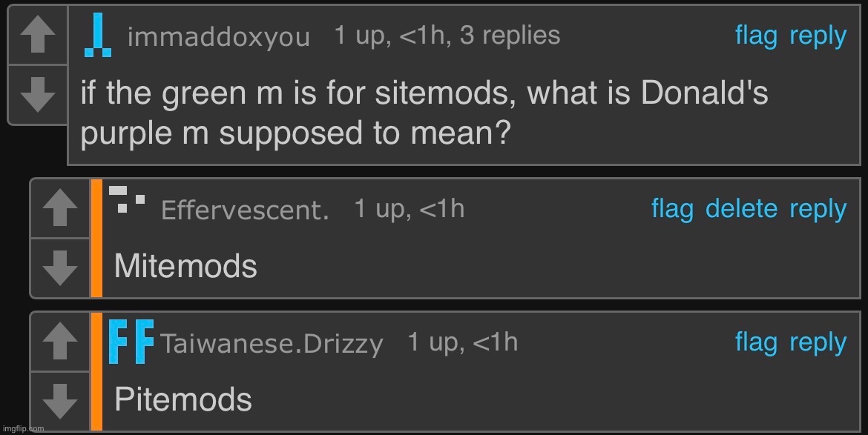Flag the Pitemods comment
Screen dimensions: 868x435
tap(756, 342)
